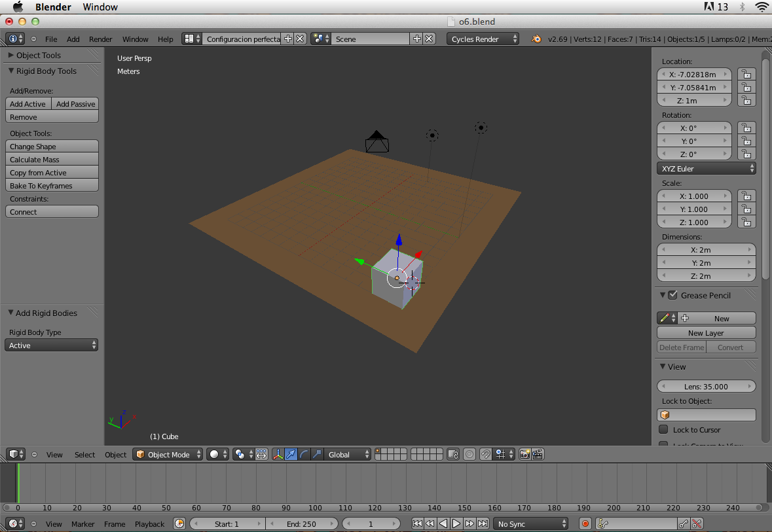
Task: Click the Add Passive button
Action: 75,103
